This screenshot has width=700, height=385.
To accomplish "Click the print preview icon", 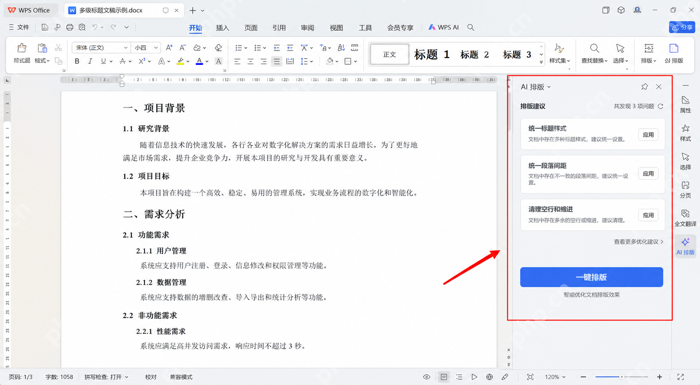I will click(x=82, y=28).
